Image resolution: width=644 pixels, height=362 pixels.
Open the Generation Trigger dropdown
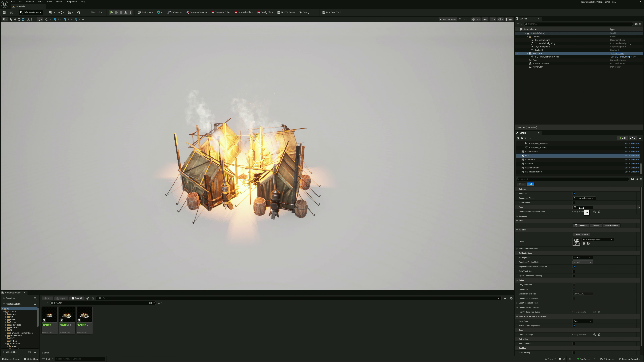584,198
